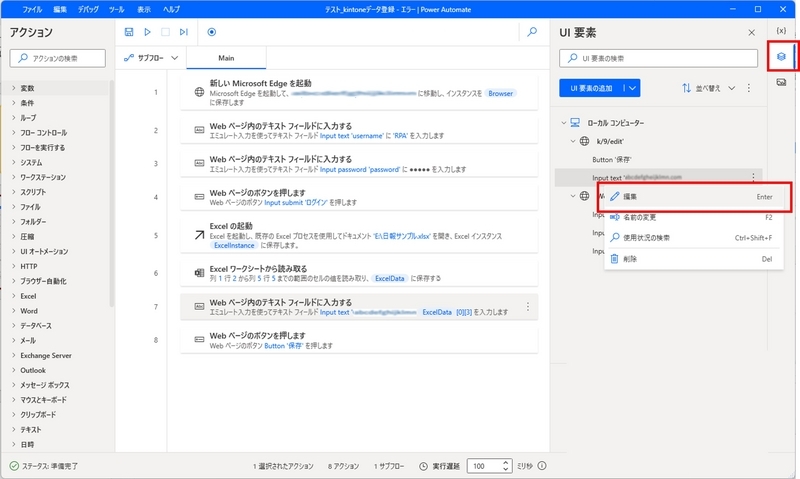Expand the ループ actions group

coord(13,117)
